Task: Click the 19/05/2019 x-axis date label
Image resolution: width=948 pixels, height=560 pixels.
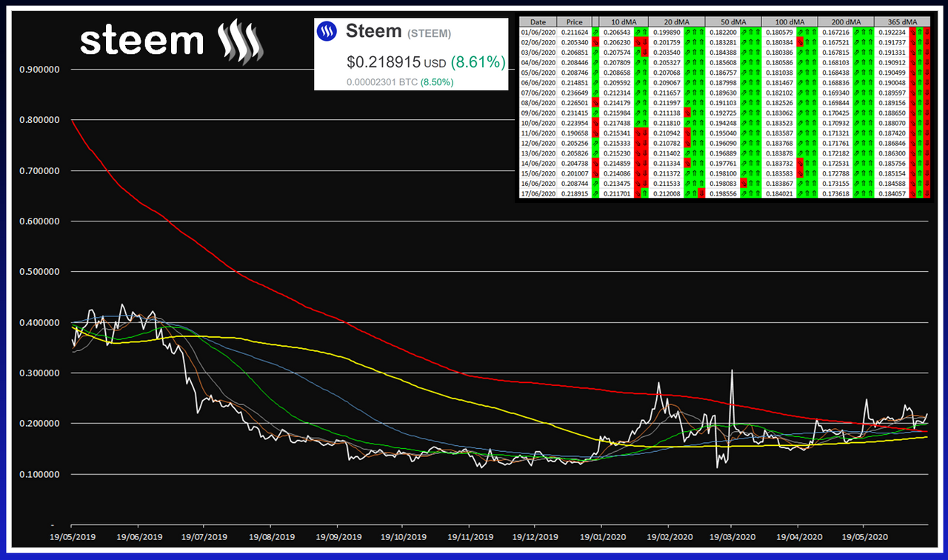Action: point(72,536)
